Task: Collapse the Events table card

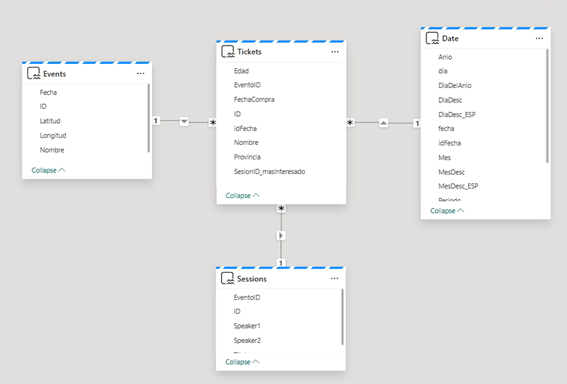Action: (x=48, y=170)
